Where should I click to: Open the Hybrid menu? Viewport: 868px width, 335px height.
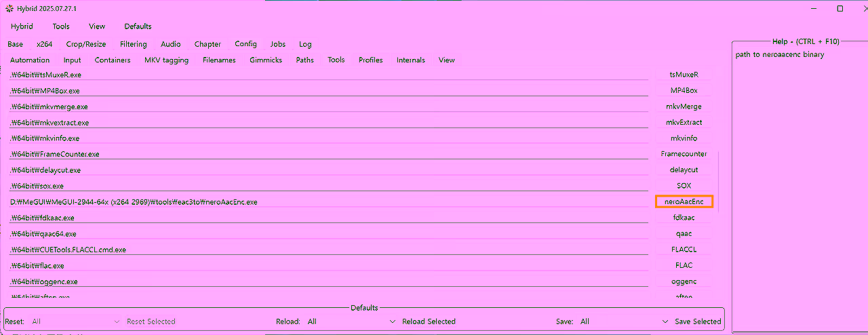click(22, 26)
